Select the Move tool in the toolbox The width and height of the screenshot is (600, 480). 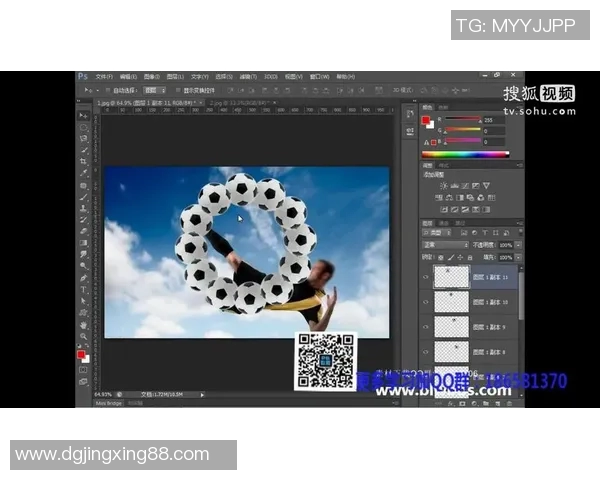(x=84, y=115)
